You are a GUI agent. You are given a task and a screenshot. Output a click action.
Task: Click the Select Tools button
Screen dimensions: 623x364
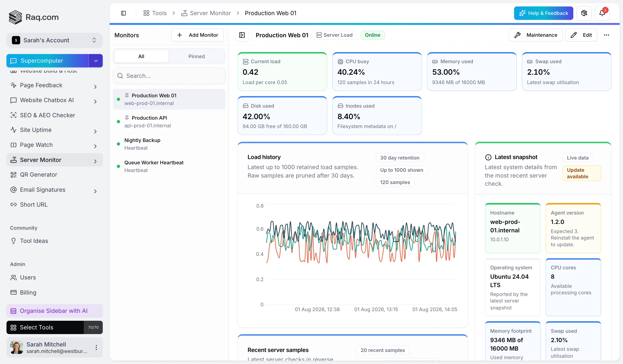click(45, 327)
